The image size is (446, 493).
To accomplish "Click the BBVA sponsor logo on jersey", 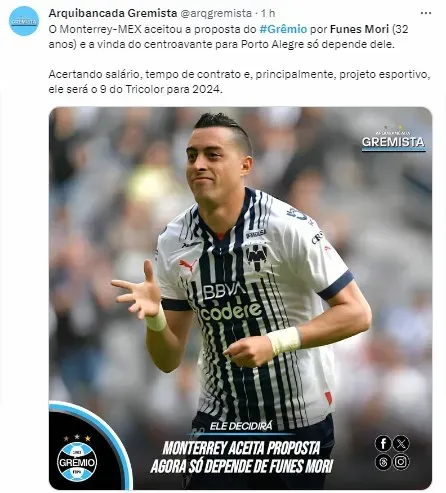I will pos(224,291).
